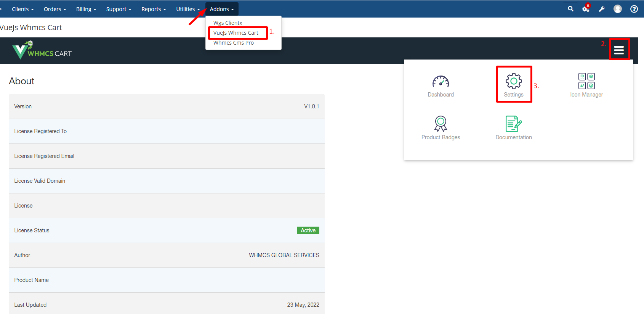Viewport: 644px width, 314px height.
Task: Click the gears notification icon with red badge
Action: (586, 8)
